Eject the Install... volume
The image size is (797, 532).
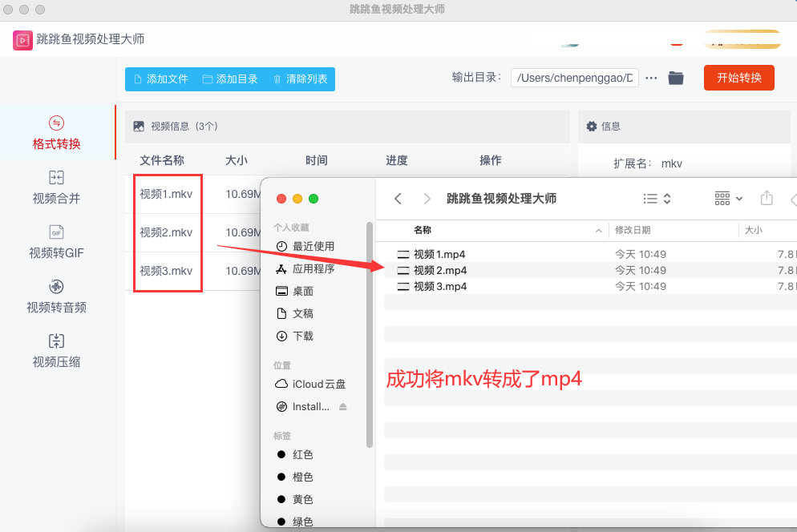(343, 406)
